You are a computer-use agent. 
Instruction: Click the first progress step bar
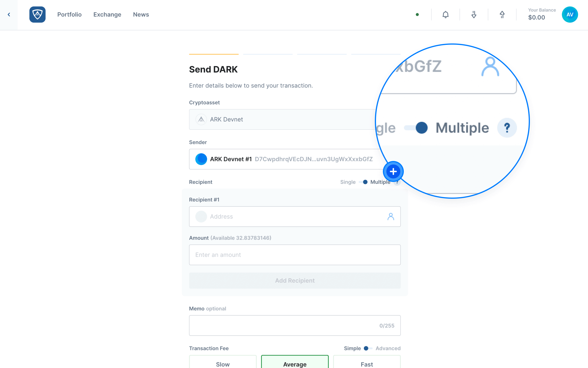click(x=214, y=54)
